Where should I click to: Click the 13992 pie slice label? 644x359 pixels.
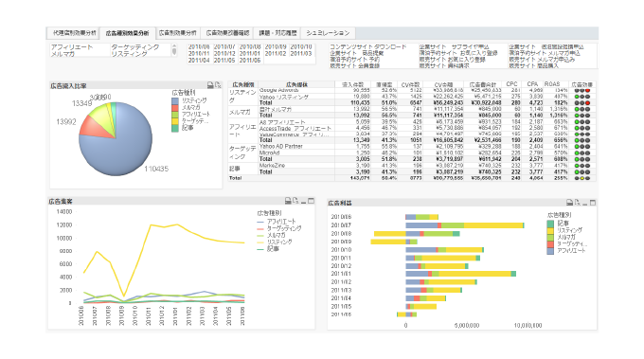coord(66,122)
